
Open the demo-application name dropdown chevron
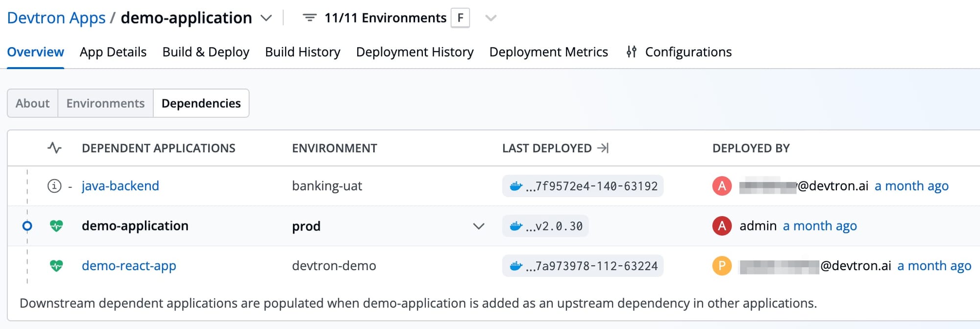pos(266,18)
